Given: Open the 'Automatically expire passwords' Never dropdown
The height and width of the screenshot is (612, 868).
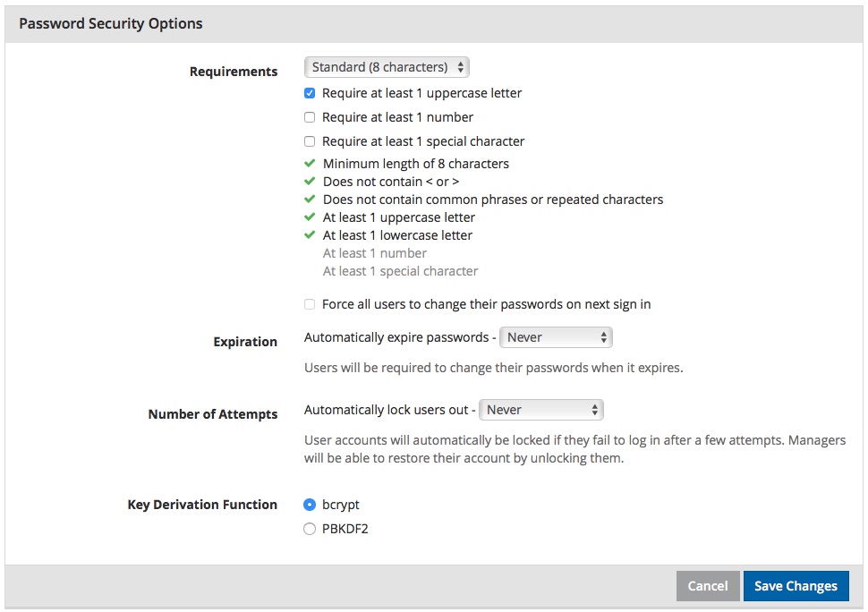Looking at the screenshot, I should [x=556, y=337].
